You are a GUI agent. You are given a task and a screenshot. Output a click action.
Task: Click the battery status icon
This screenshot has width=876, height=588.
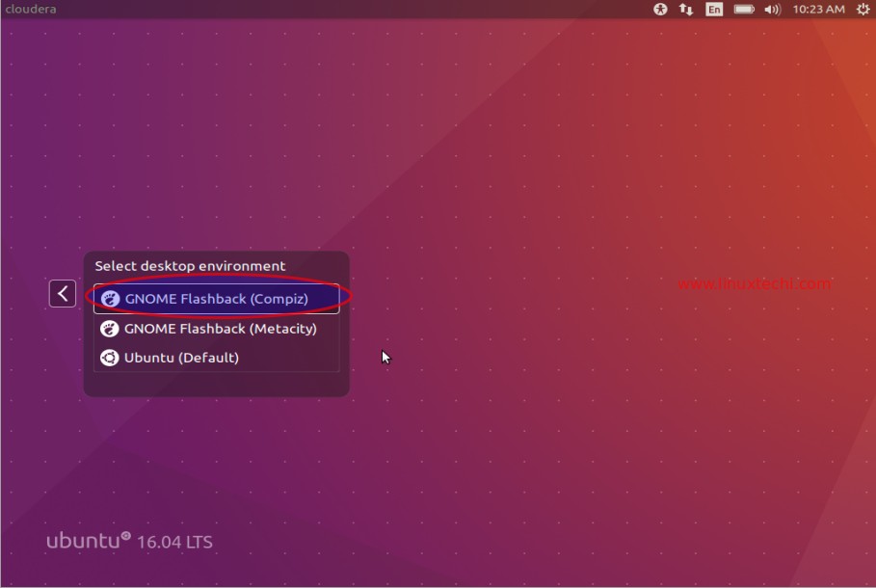(x=744, y=9)
